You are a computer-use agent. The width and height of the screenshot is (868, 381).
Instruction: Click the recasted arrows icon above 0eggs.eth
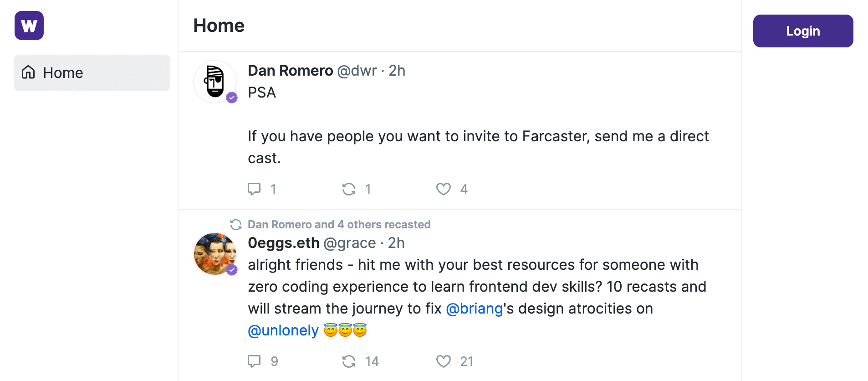236,224
